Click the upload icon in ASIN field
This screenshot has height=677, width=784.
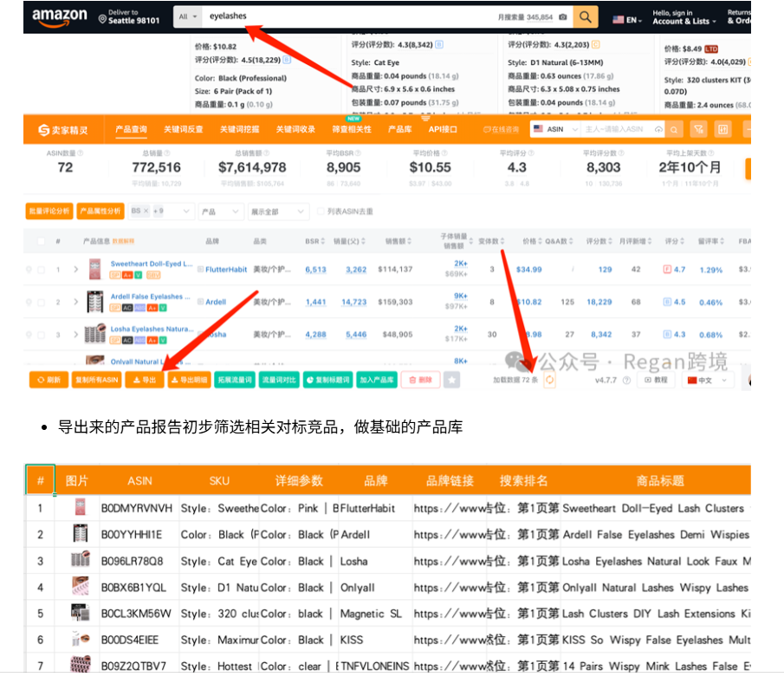click(658, 130)
